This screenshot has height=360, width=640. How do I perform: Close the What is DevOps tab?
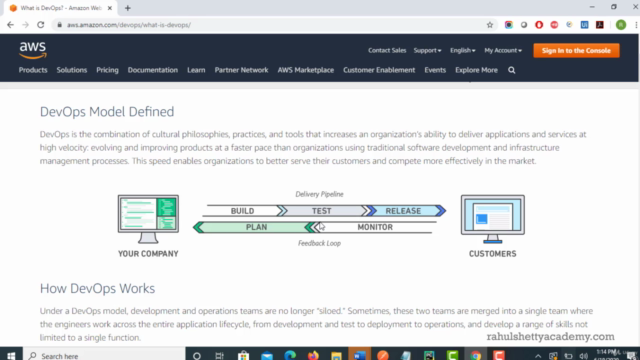tap(109, 8)
